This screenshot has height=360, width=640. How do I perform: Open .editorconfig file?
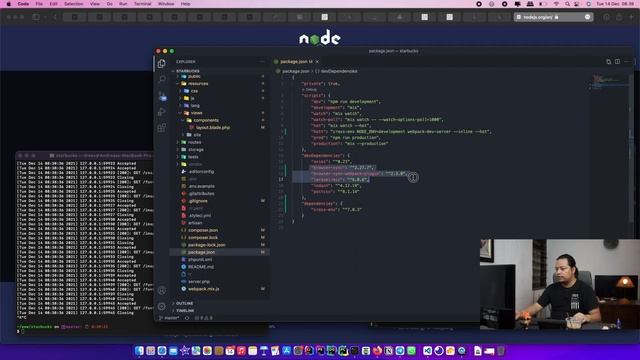[201, 172]
